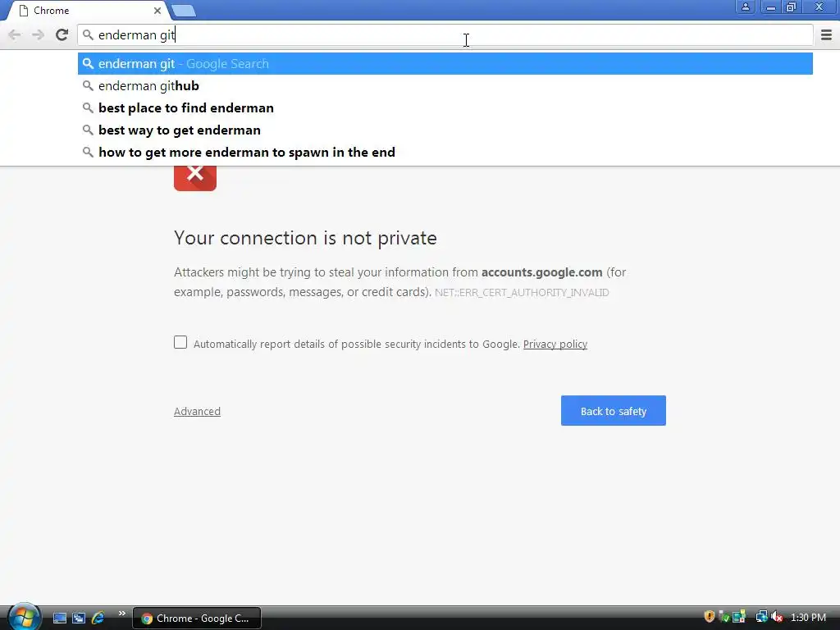Click the muted volume tray icon
The width and height of the screenshot is (840, 630).
click(x=777, y=617)
